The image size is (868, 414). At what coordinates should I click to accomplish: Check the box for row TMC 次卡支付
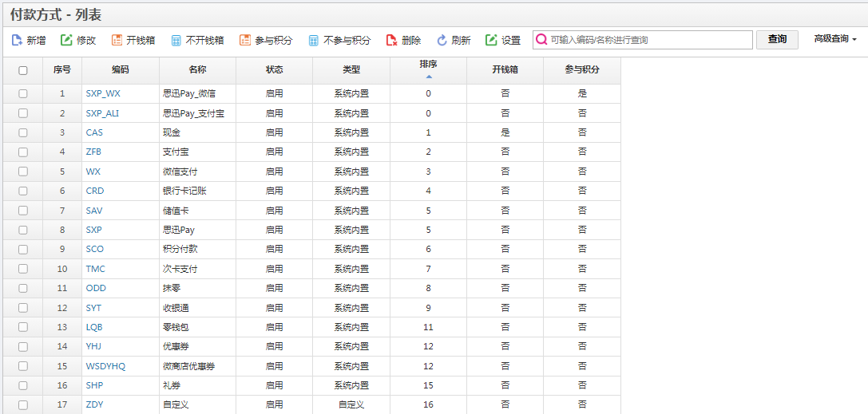22,269
